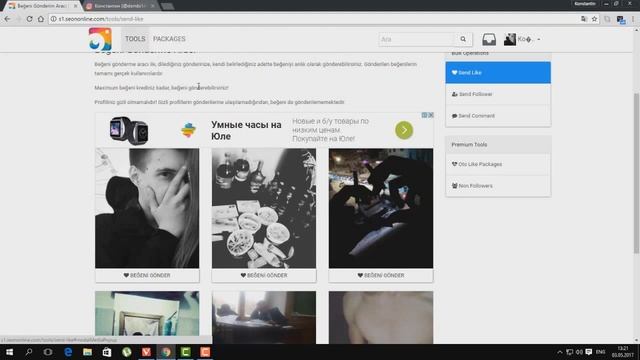Click the icon beside Oto Like Packages

click(454, 164)
